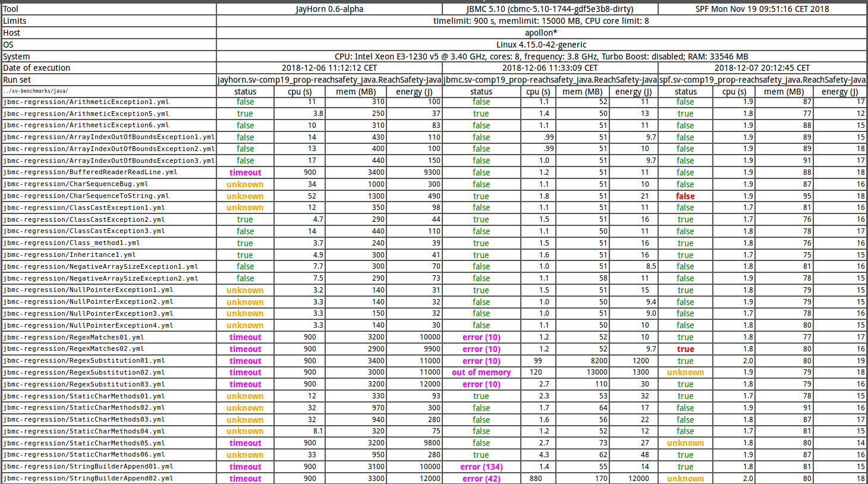This screenshot has width=868, height=484.
Task: Click the Class_method1.yml file name
Action: pos(71,243)
